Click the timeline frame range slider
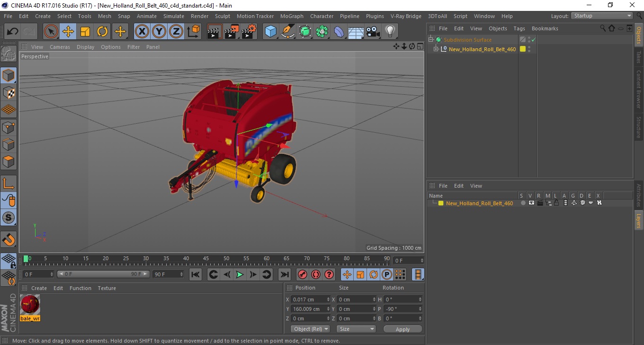This screenshot has width=644, height=345. [x=103, y=274]
